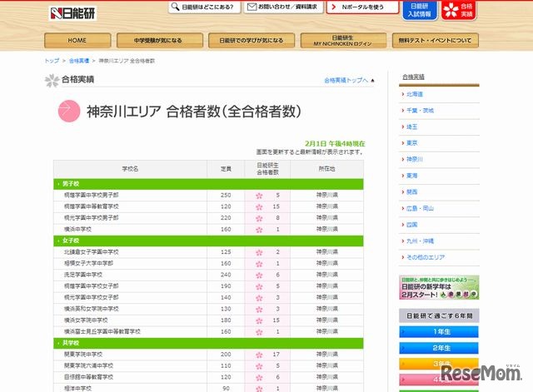
Task: Click the envelope icon for お問い合わせ/資料請求
Action: tap(252, 7)
